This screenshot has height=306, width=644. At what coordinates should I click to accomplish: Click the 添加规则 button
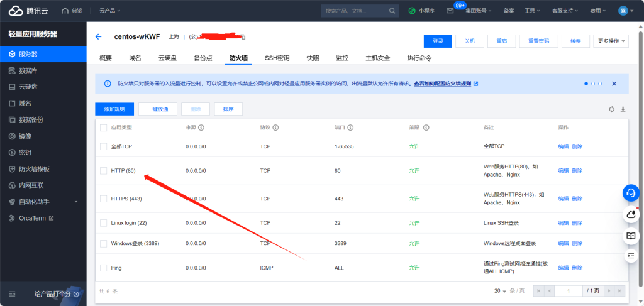(x=114, y=109)
